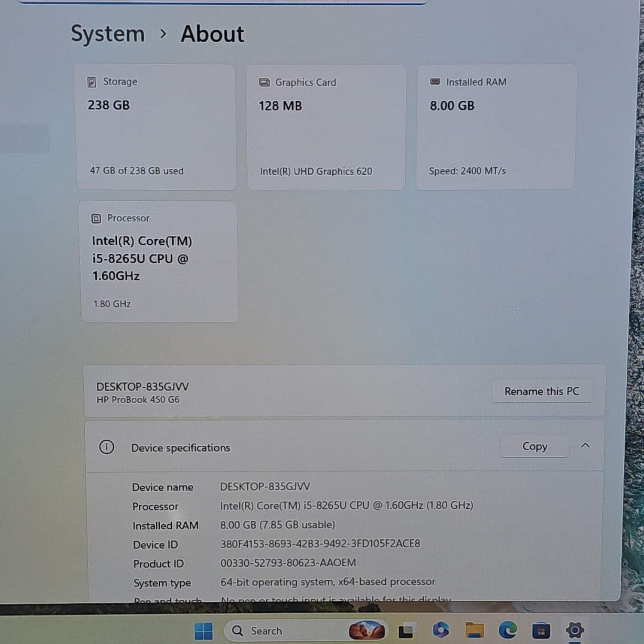Select the Intel(R) UHD Graphics 620 text
The width and height of the screenshot is (644, 644).
(x=316, y=171)
